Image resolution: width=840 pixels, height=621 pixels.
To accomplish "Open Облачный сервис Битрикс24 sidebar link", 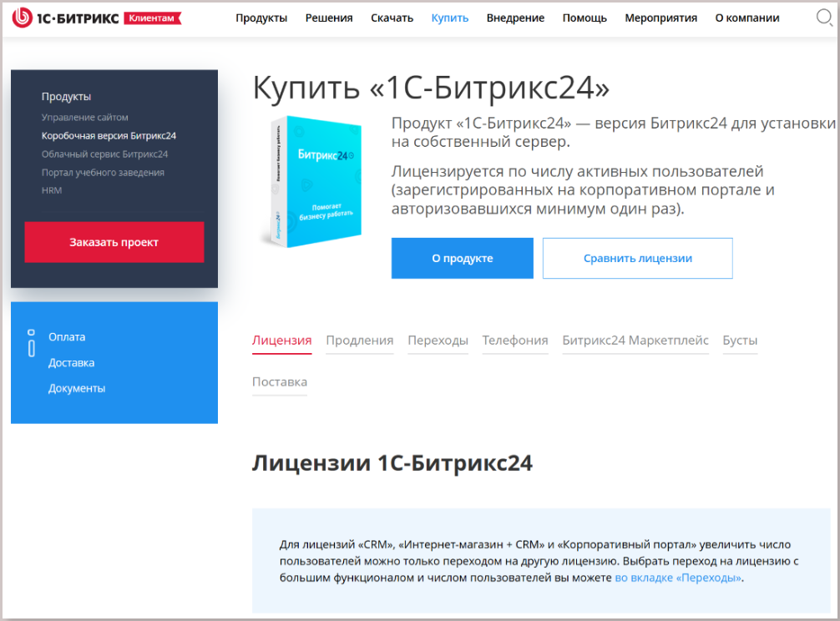I will pyautogui.click(x=104, y=154).
